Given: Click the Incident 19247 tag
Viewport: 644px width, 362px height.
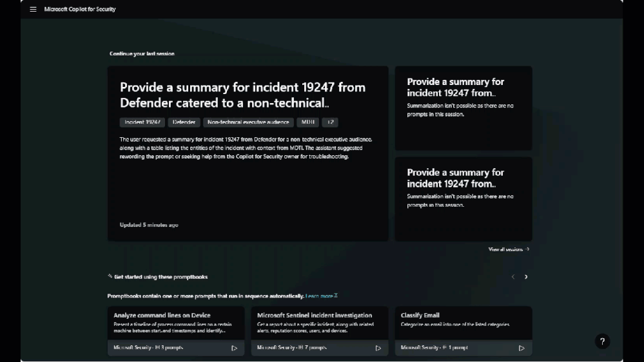Looking at the screenshot, I should point(142,122).
